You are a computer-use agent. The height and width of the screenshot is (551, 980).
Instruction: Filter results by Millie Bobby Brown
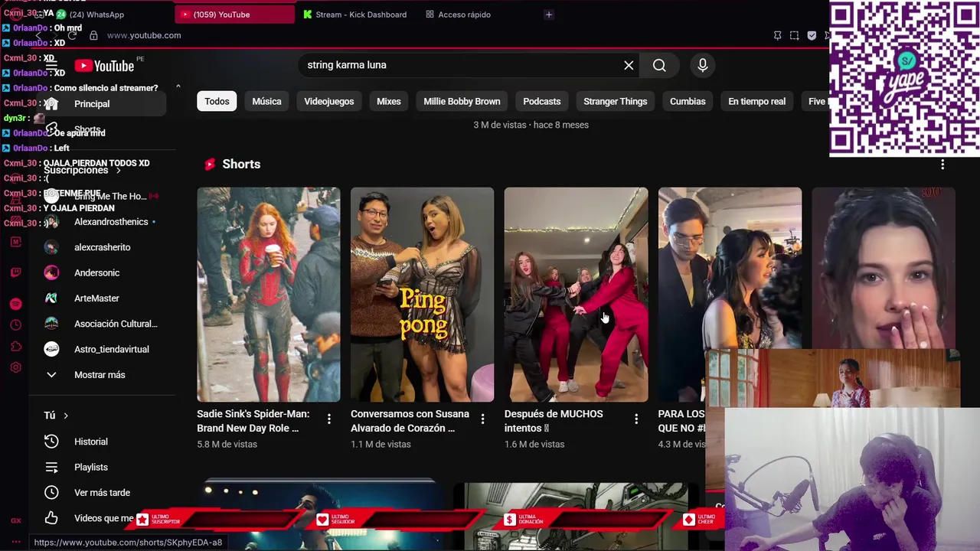click(462, 101)
